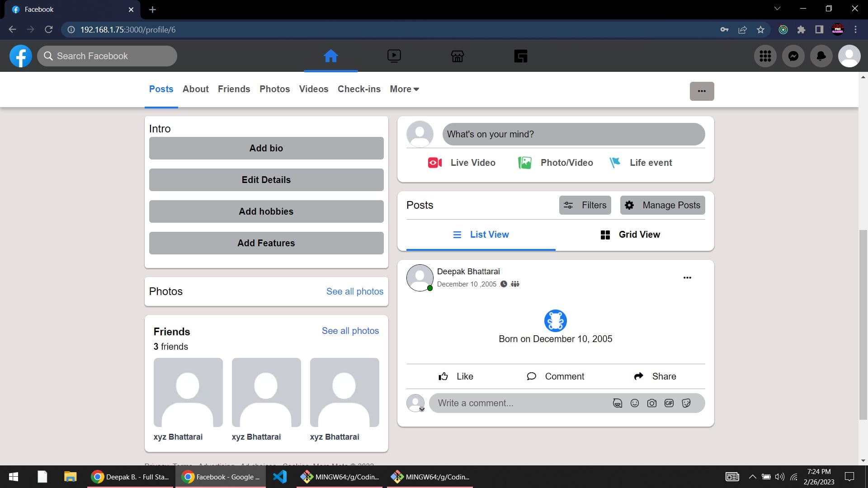Open the apps grid menu icon
The height and width of the screenshot is (488, 868).
[x=765, y=56]
